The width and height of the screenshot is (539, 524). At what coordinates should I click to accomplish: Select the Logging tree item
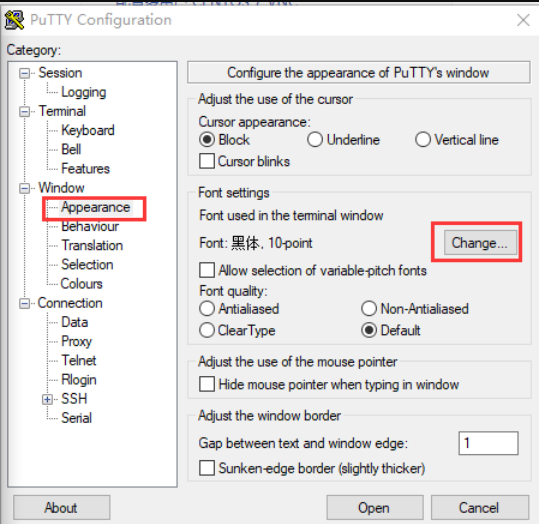coord(84,92)
